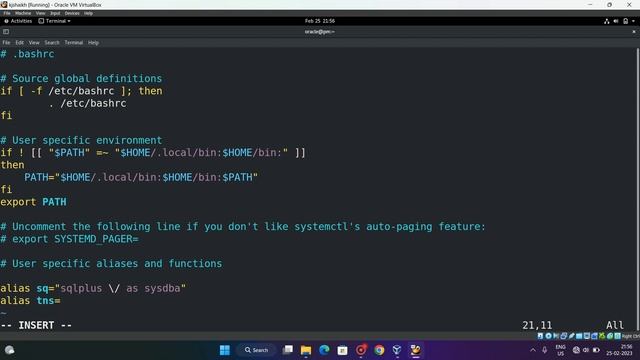Click the '# User specific environment' comment
This screenshot has width=640, height=360.
(x=81, y=140)
